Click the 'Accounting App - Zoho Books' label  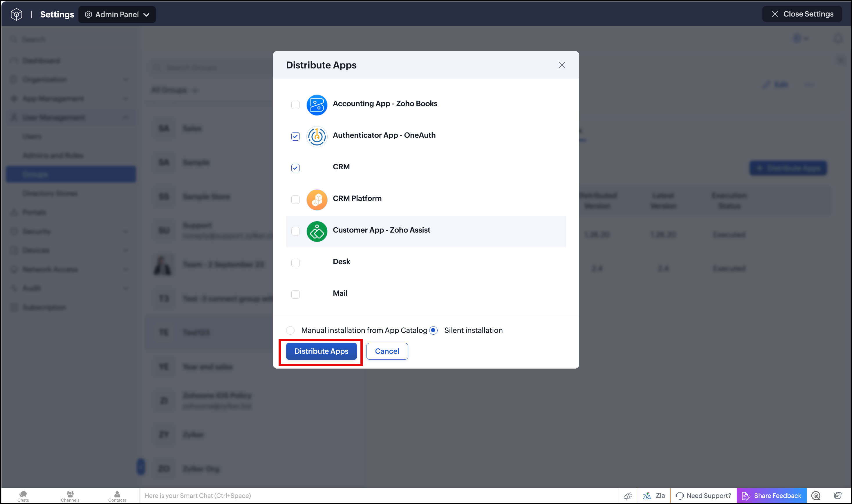click(385, 104)
